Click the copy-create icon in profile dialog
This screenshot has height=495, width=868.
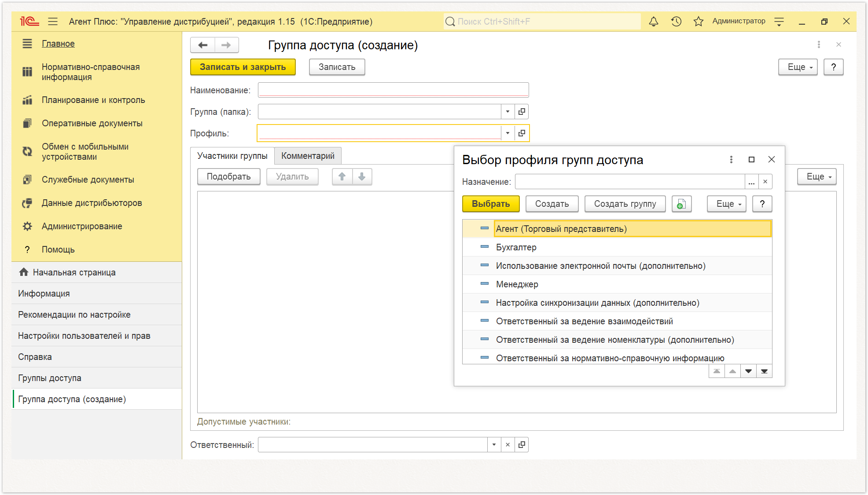click(x=681, y=204)
